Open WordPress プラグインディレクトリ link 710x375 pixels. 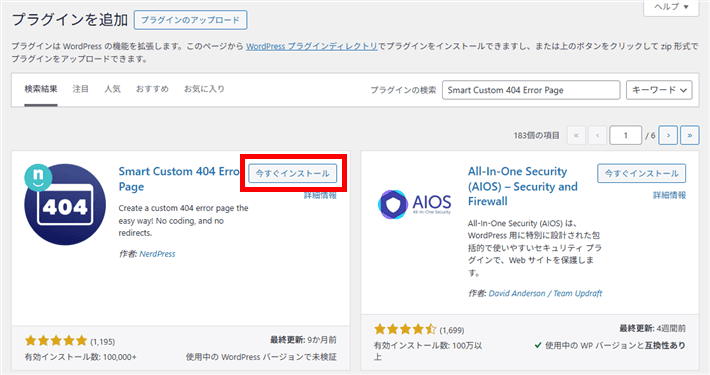312,46
